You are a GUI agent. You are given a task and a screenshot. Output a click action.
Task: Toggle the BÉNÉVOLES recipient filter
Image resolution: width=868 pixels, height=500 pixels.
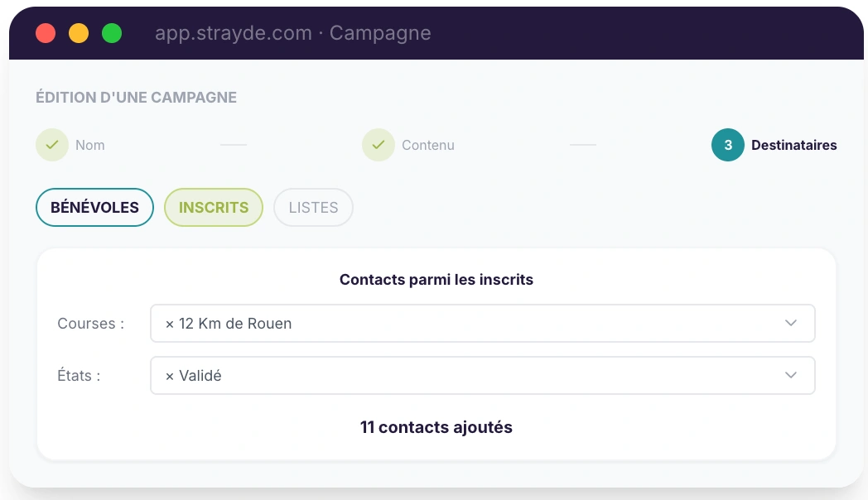click(x=94, y=208)
